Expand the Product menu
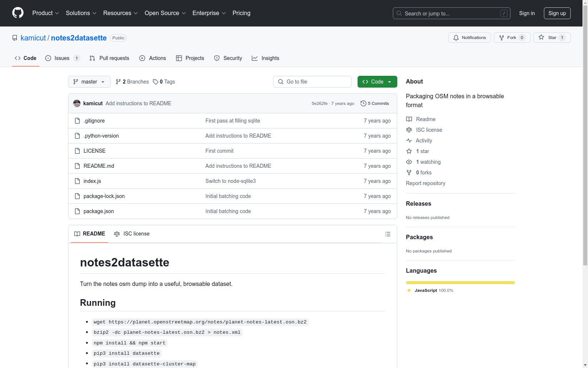This screenshot has width=588, height=368. click(x=46, y=13)
